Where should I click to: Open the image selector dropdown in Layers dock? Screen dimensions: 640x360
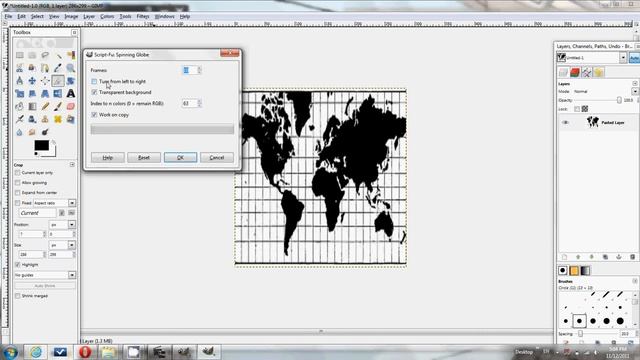pyautogui.click(x=623, y=58)
